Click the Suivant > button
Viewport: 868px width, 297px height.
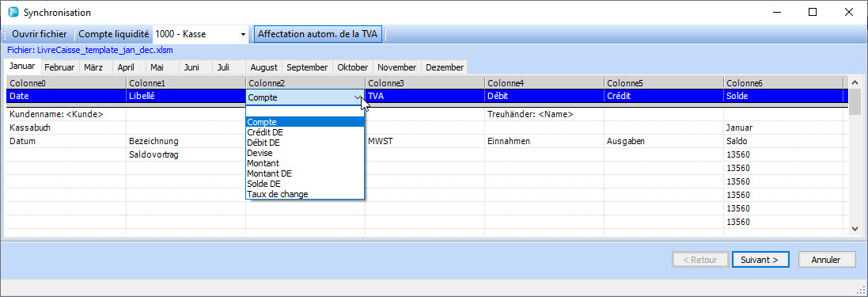click(760, 259)
